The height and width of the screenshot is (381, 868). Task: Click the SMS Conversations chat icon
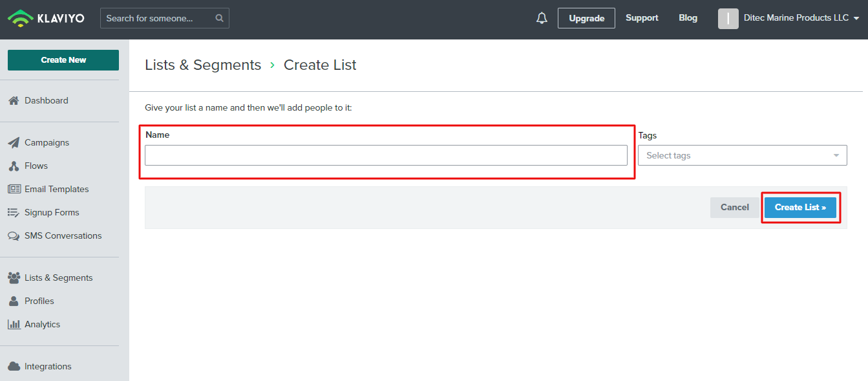tap(14, 236)
